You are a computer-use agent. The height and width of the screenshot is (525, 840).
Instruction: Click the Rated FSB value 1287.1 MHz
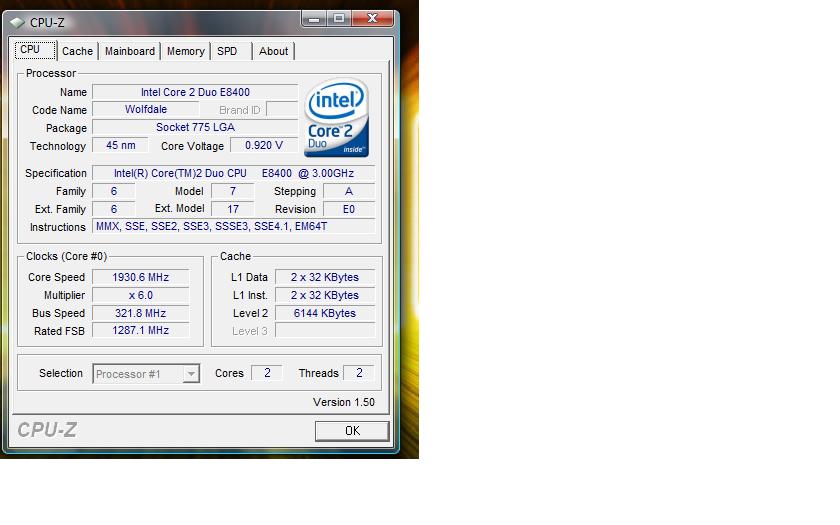pos(140,331)
